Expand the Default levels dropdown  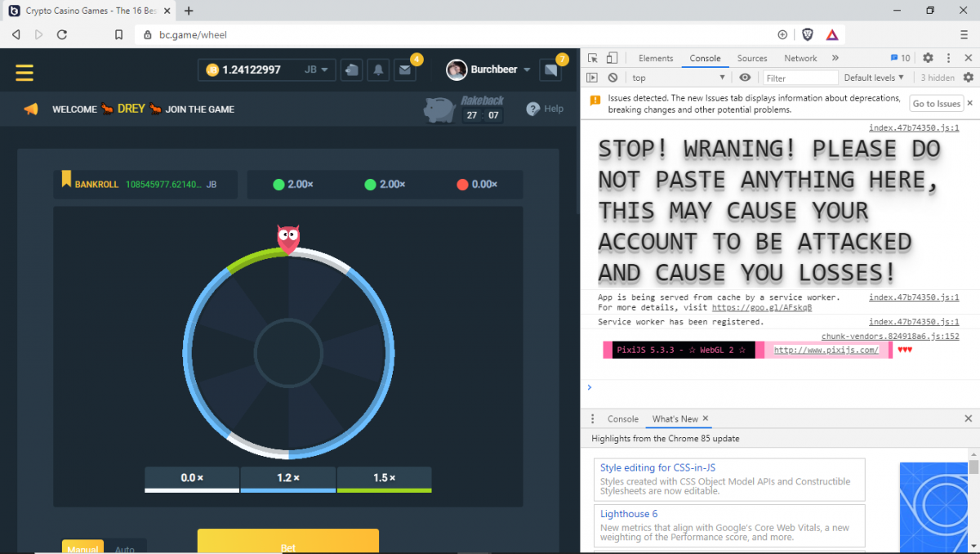pos(874,78)
